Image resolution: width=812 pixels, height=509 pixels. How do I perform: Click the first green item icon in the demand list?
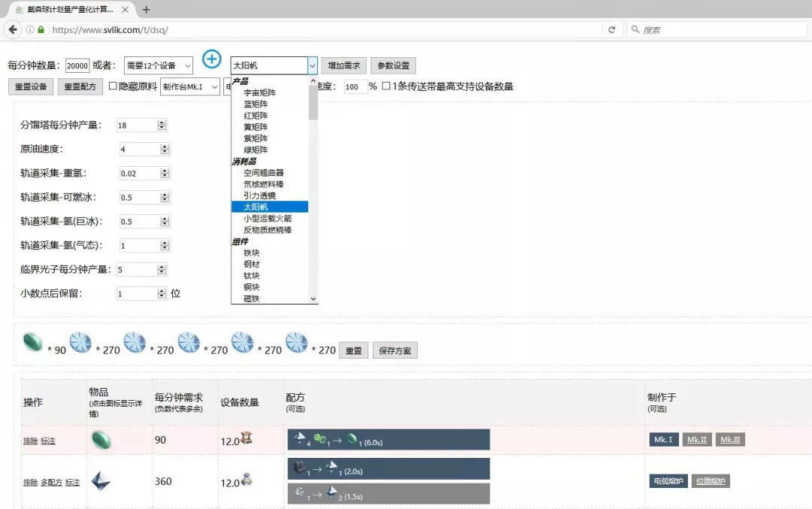point(35,342)
